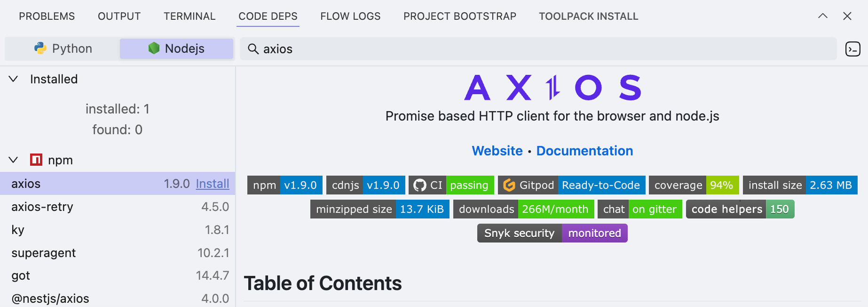Switch to Python package manager
868x307 pixels.
click(63, 48)
